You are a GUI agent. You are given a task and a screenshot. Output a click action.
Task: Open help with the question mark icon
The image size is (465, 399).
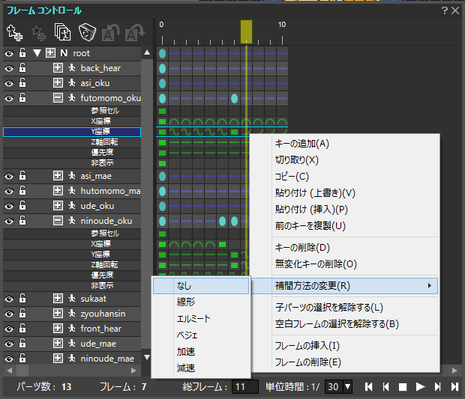444,10
